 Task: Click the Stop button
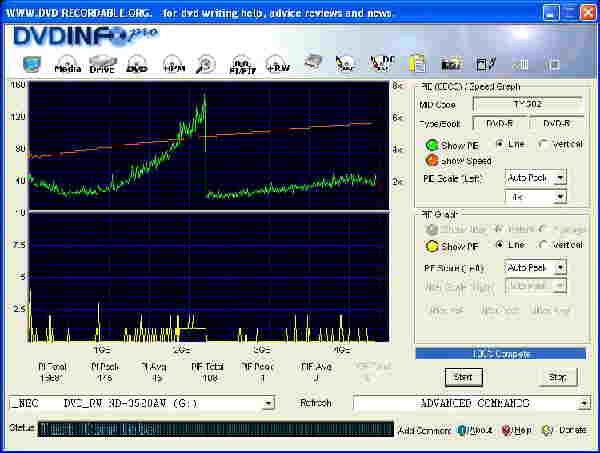tap(557, 377)
